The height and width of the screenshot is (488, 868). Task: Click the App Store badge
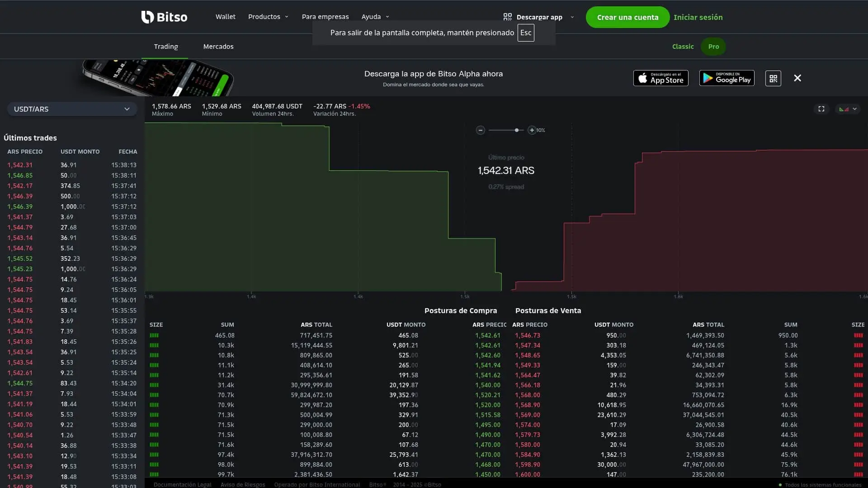pos(660,78)
